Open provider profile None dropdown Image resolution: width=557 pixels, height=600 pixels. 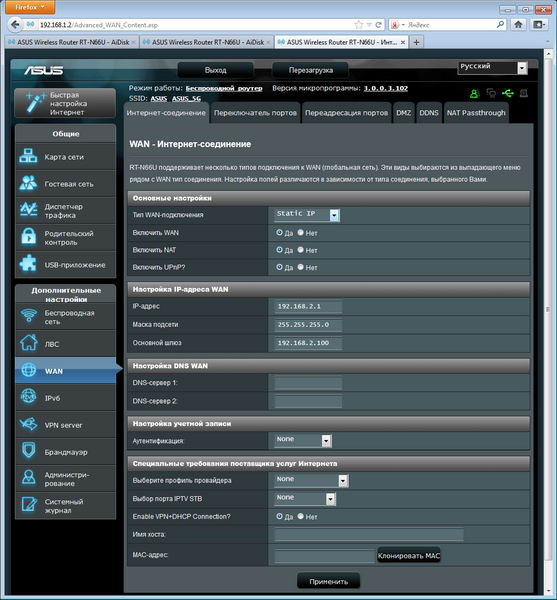pyautogui.click(x=311, y=480)
